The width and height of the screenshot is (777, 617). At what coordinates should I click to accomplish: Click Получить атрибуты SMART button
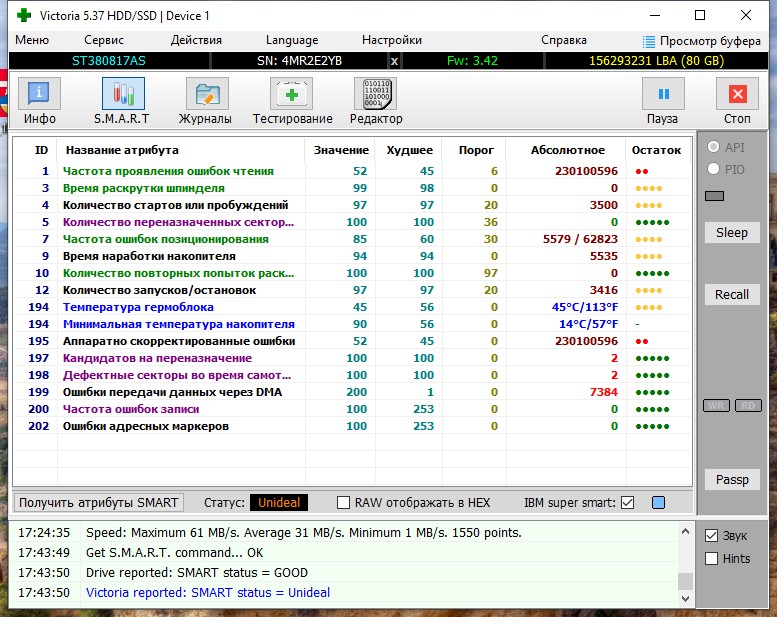tap(99, 503)
